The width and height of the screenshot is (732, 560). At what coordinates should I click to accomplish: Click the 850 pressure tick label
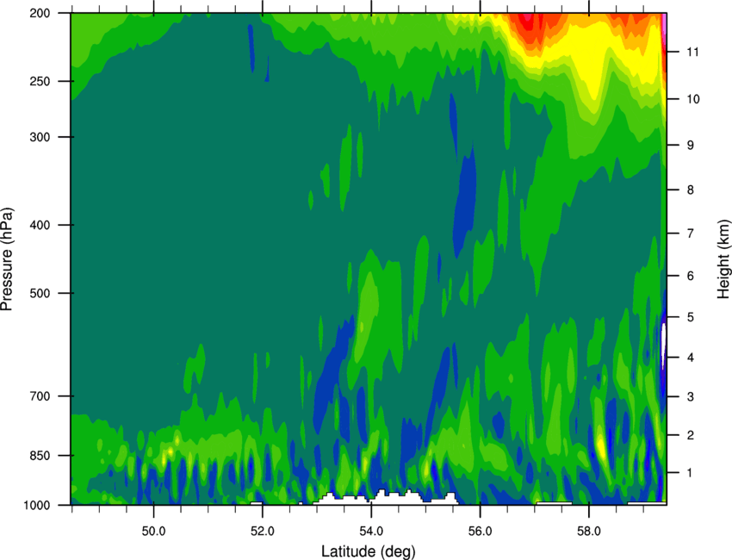40,456
